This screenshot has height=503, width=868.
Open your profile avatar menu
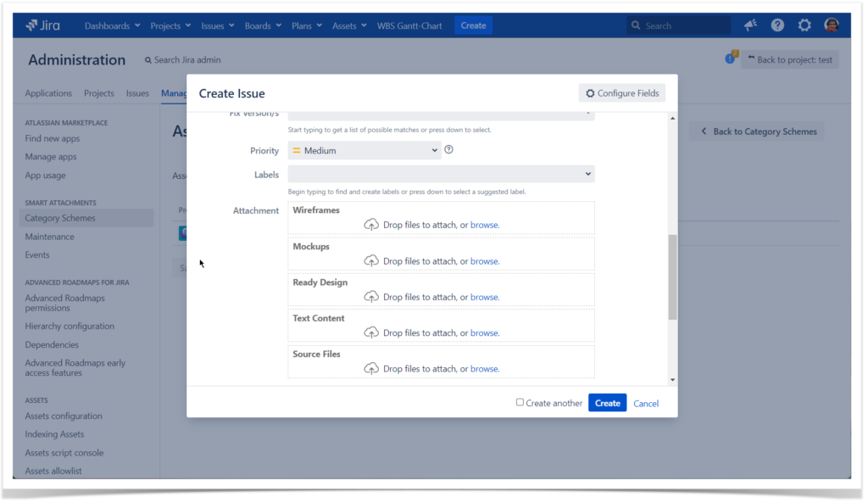[x=831, y=25]
